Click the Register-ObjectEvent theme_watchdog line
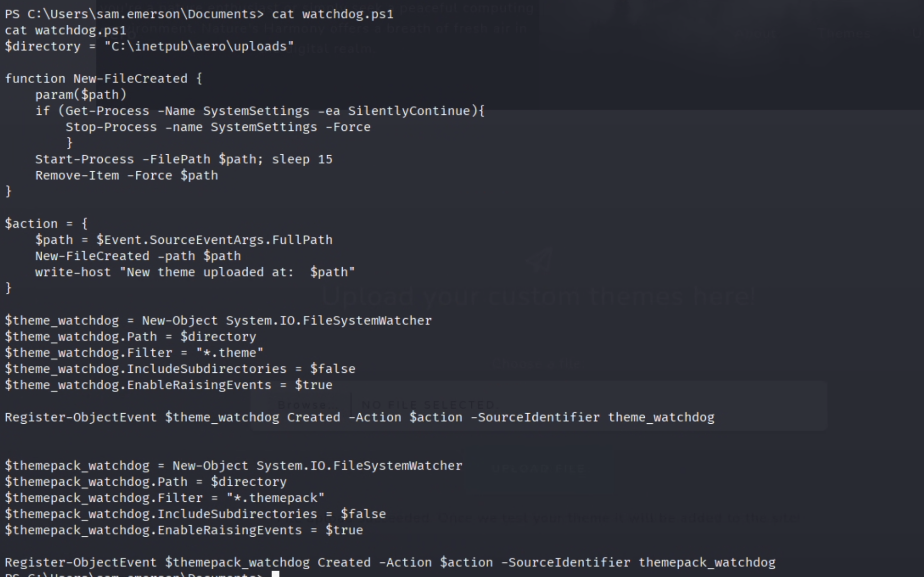Viewport: 924px width, 577px height. 360,417
